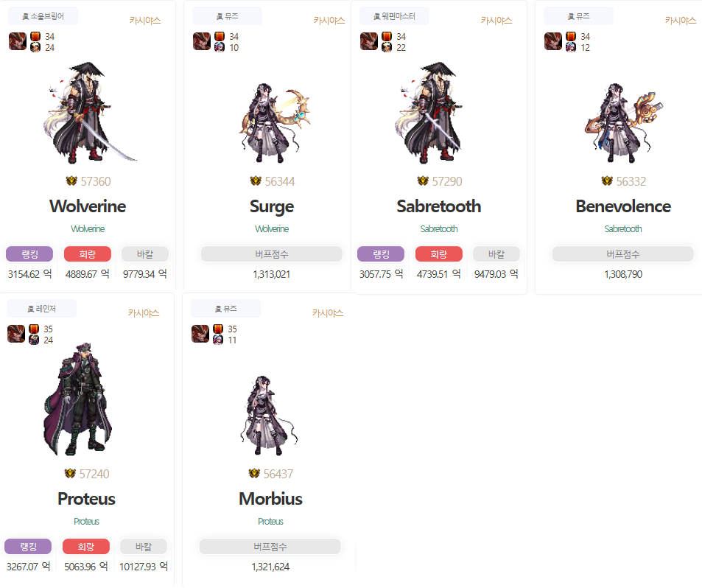Screen dimensions: 702x588
Task: Click the Proteus character sprite image
Action: [x=77, y=399]
